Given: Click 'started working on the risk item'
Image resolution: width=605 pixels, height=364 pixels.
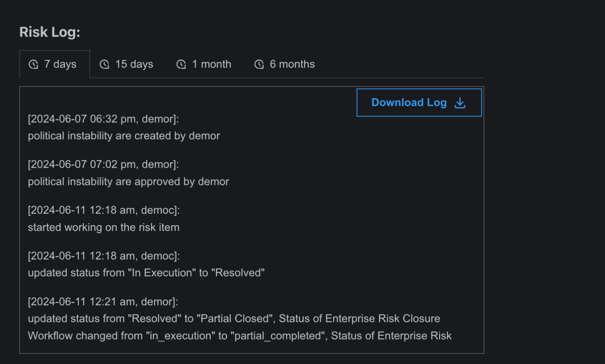Looking at the screenshot, I should tap(104, 227).
